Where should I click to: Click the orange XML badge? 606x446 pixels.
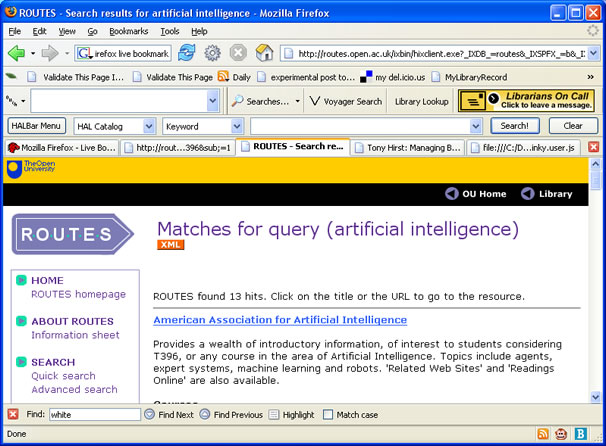click(x=170, y=245)
